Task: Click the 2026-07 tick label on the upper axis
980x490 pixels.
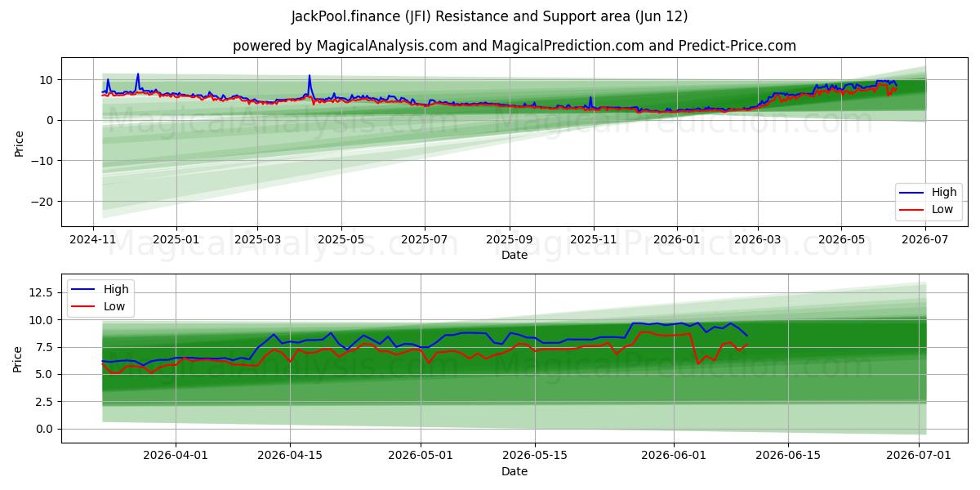Action: click(924, 240)
